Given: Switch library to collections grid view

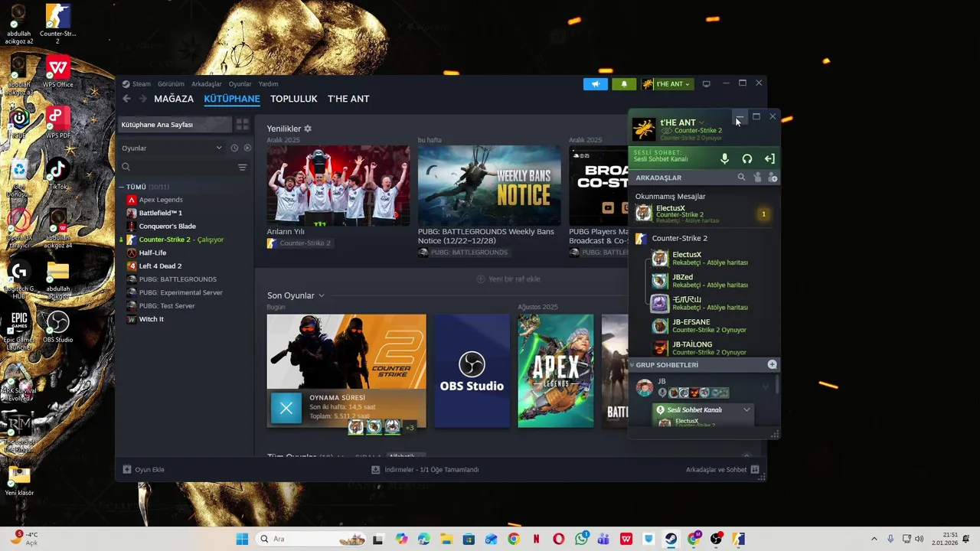Looking at the screenshot, I should (x=242, y=124).
